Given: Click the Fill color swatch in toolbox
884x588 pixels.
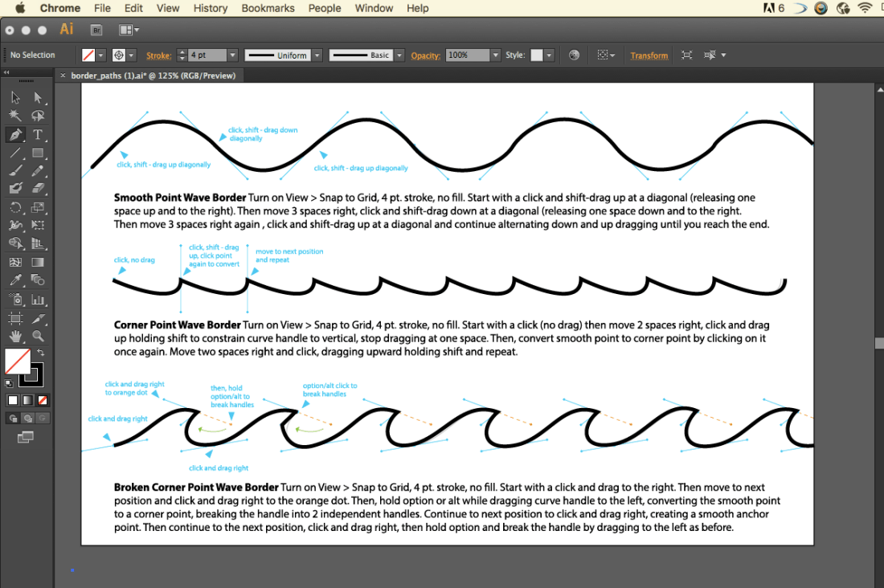Looking at the screenshot, I should 18,361.
